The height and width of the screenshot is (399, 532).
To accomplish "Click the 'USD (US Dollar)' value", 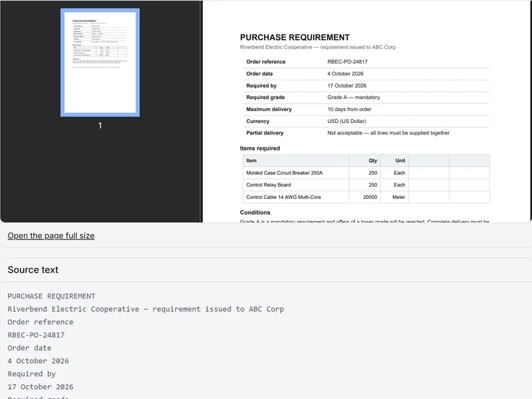I will pyautogui.click(x=346, y=121).
